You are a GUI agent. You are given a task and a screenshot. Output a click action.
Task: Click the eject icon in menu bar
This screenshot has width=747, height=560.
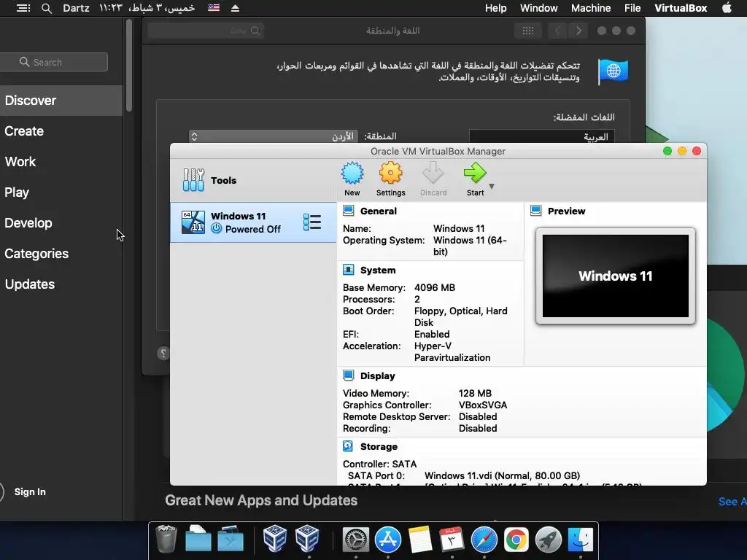[x=235, y=8]
